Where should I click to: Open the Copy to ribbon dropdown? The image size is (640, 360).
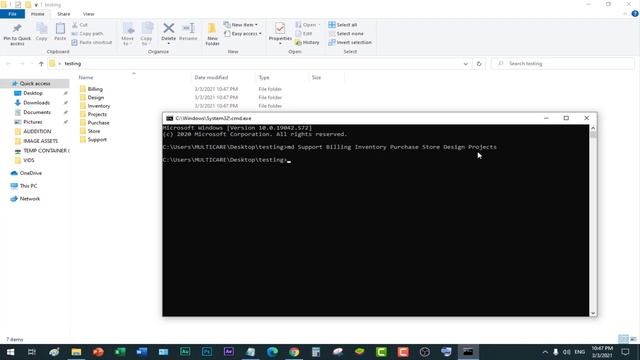click(146, 34)
